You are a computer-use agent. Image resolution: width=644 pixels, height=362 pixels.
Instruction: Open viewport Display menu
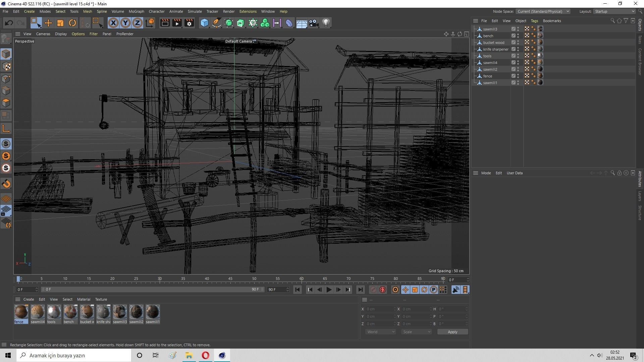(61, 34)
